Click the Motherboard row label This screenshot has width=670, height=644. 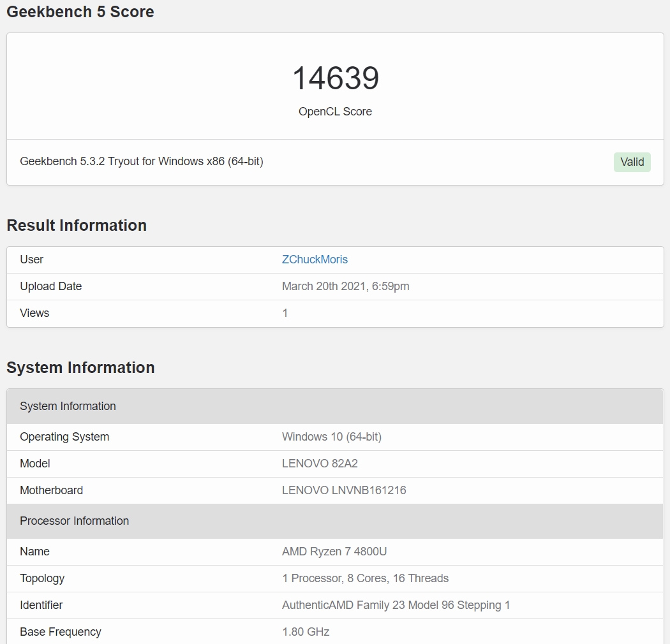tap(51, 490)
